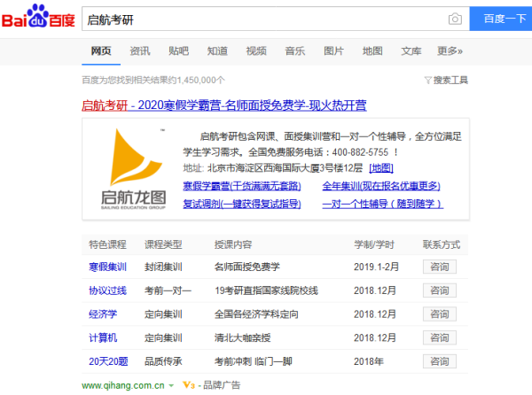Screen dimensions: 532x395
Task: Open 寒假学霸营(干货满满无套路) link
Action: [x=242, y=186]
